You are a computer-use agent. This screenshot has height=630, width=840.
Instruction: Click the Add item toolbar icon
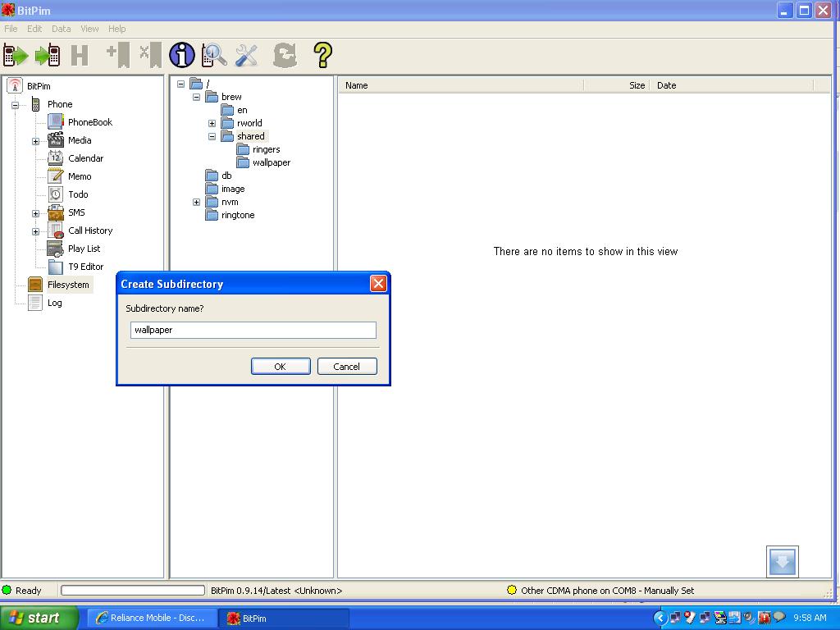coord(118,55)
